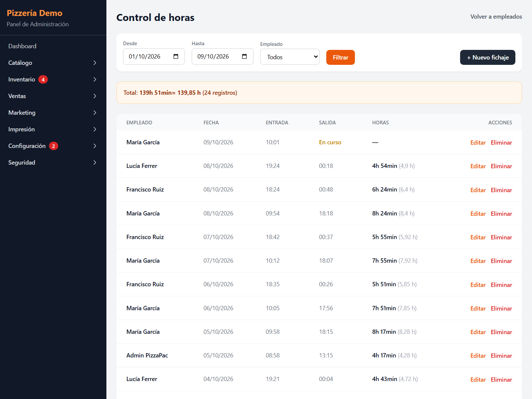Select the Admin PizzaPac employee name

coord(147,355)
